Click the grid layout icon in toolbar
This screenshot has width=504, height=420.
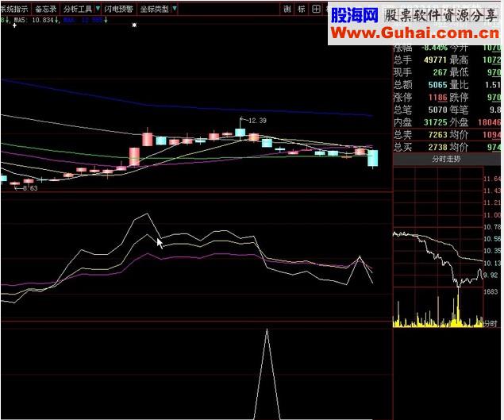pyautogui.click(x=316, y=9)
